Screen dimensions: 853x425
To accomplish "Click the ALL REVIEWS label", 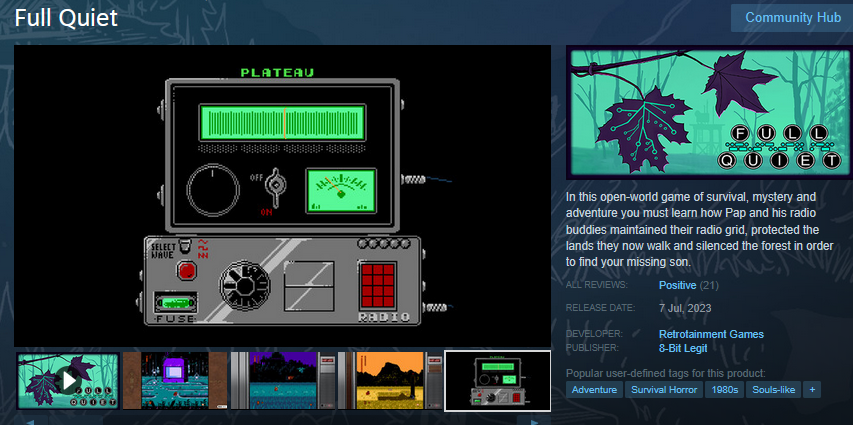I will click(597, 285).
